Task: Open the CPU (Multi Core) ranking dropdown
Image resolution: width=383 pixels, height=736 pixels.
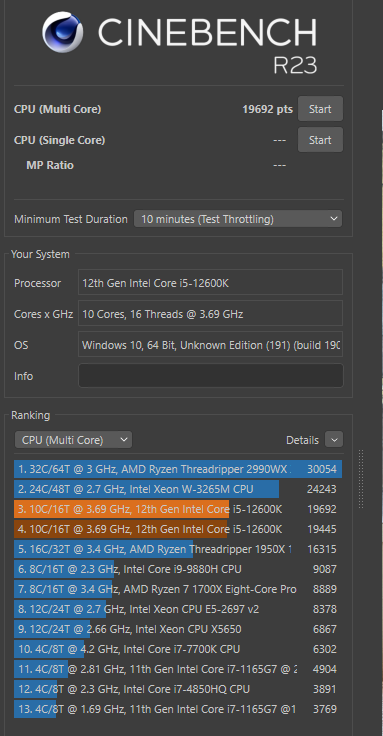Action: [x=73, y=440]
